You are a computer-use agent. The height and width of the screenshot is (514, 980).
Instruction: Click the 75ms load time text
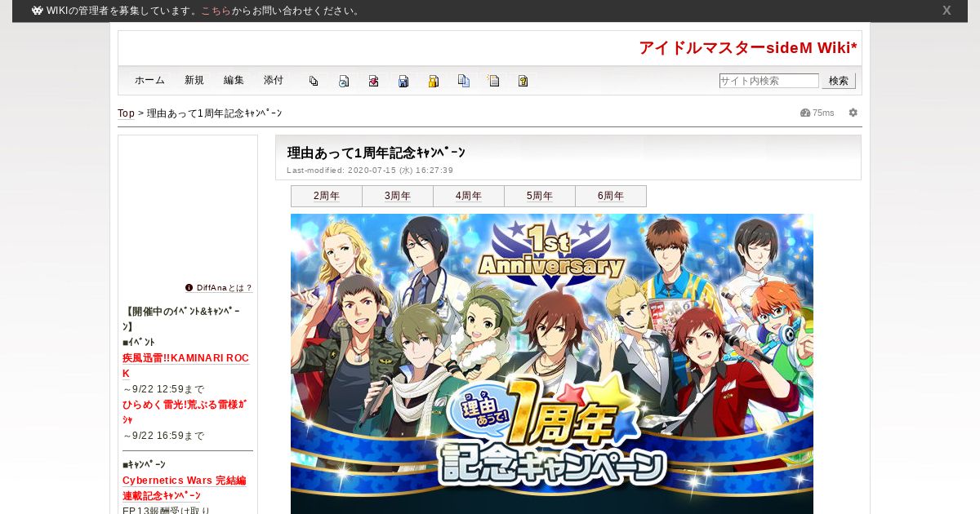pos(823,113)
